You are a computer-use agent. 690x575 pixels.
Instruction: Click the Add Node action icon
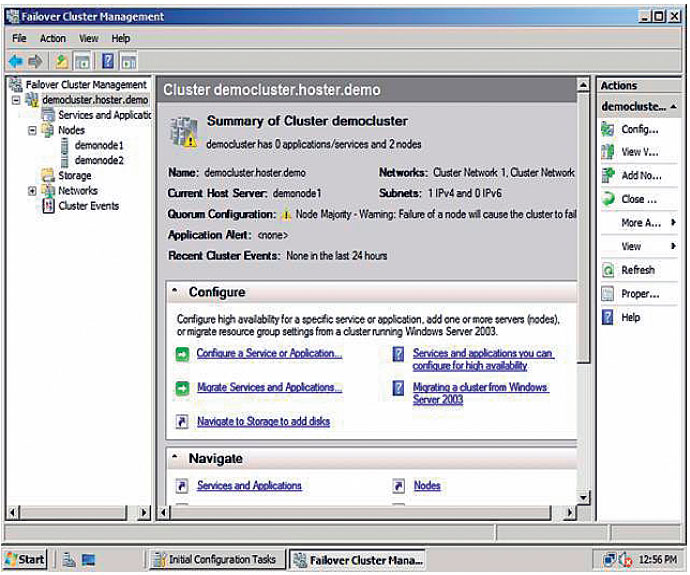pyautogui.click(x=608, y=175)
